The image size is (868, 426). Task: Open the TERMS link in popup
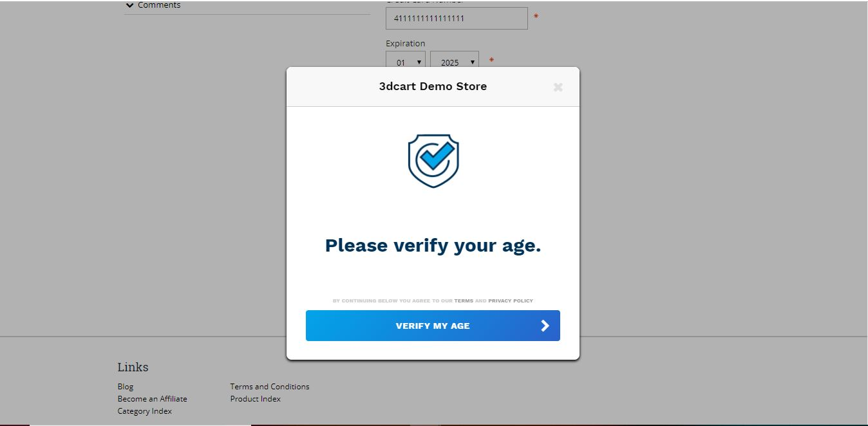[464, 301]
